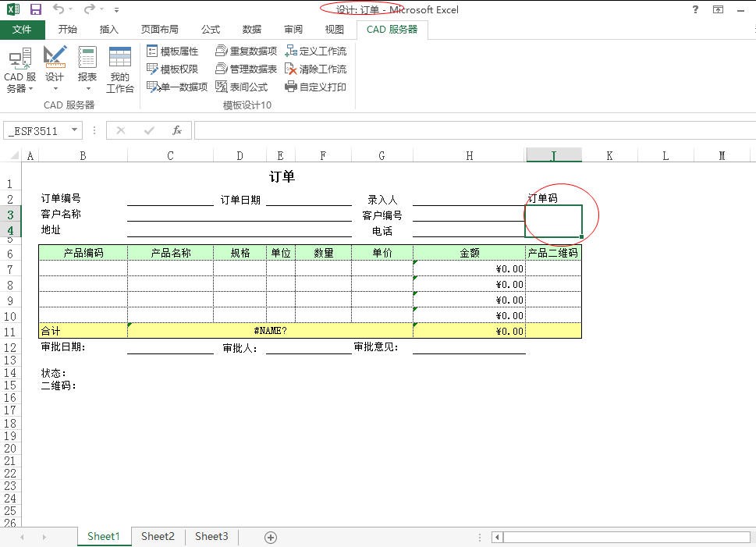Switch to the 页面布局 ribbon tab
This screenshot has width=756, height=547.
[x=159, y=29]
